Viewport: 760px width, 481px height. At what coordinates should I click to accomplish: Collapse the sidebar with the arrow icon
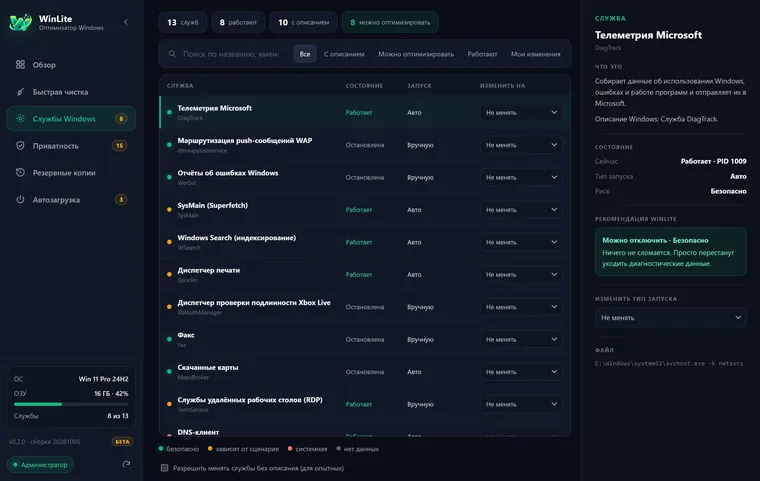point(126,22)
